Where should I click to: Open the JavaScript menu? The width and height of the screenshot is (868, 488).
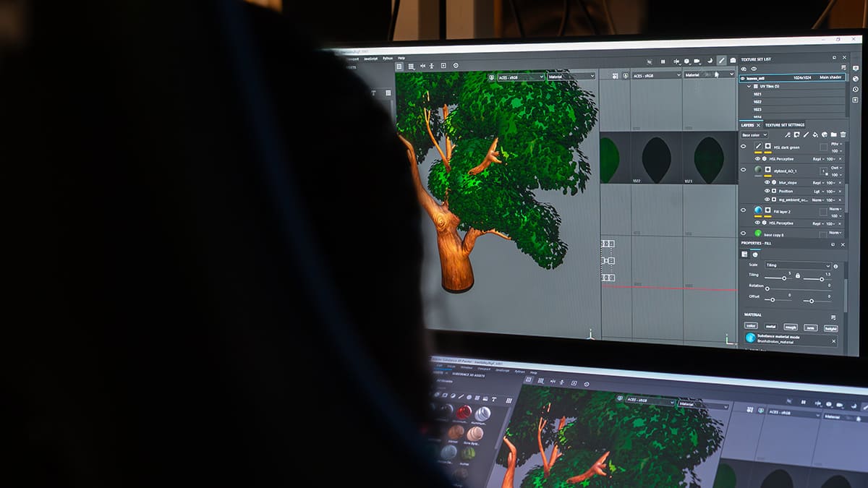[370, 59]
